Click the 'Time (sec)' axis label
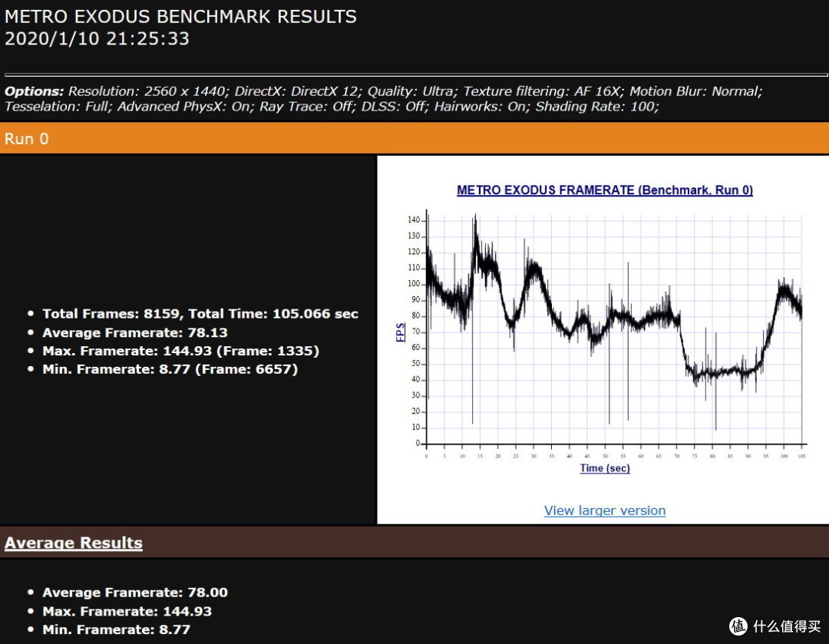This screenshot has width=829, height=644. click(x=605, y=468)
